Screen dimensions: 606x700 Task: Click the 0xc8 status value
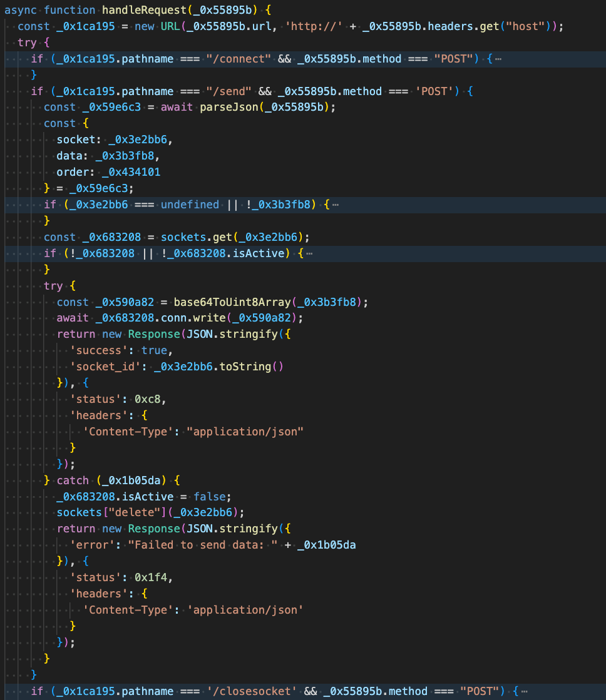[x=148, y=399]
